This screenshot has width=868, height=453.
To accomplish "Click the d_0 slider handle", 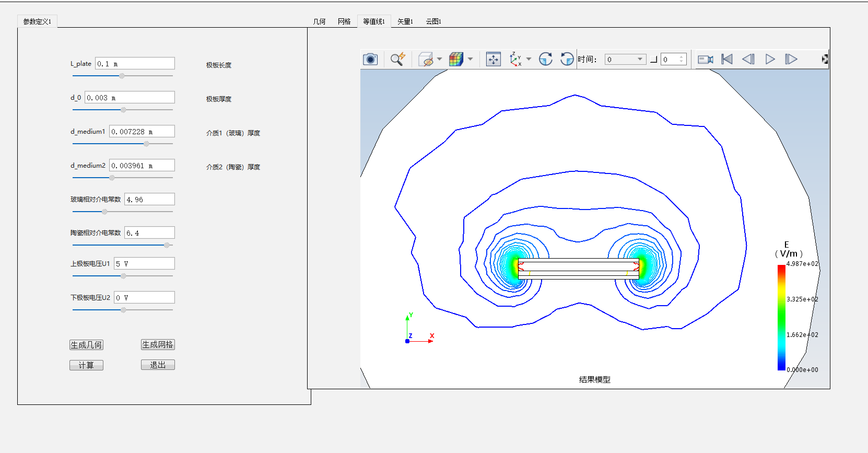I will [x=123, y=110].
